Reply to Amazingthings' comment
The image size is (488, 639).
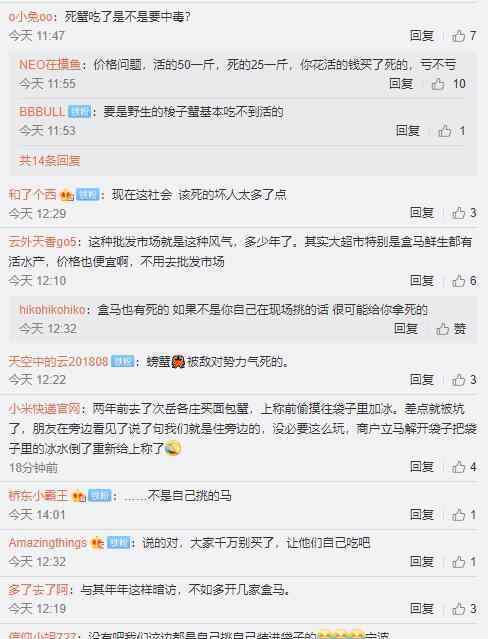coord(422,562)
